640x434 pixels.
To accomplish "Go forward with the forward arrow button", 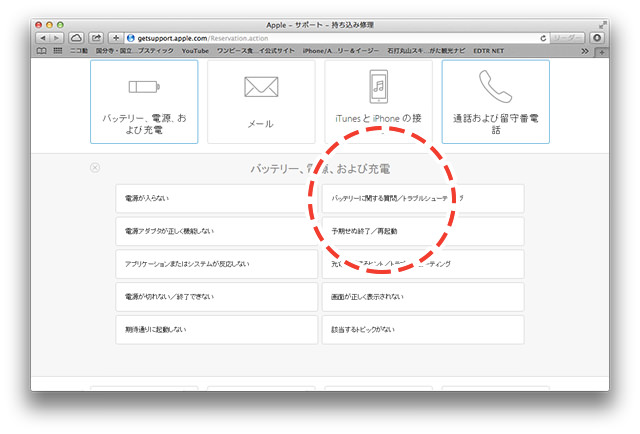I will 56,38.
